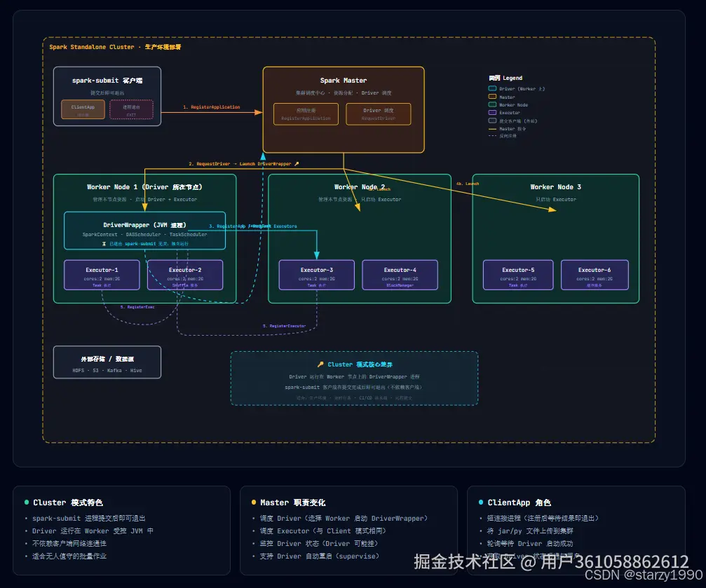Screen dimensions: 706x588
Task: Click the Worker Node 3 heading
Action: coord(555,187)
